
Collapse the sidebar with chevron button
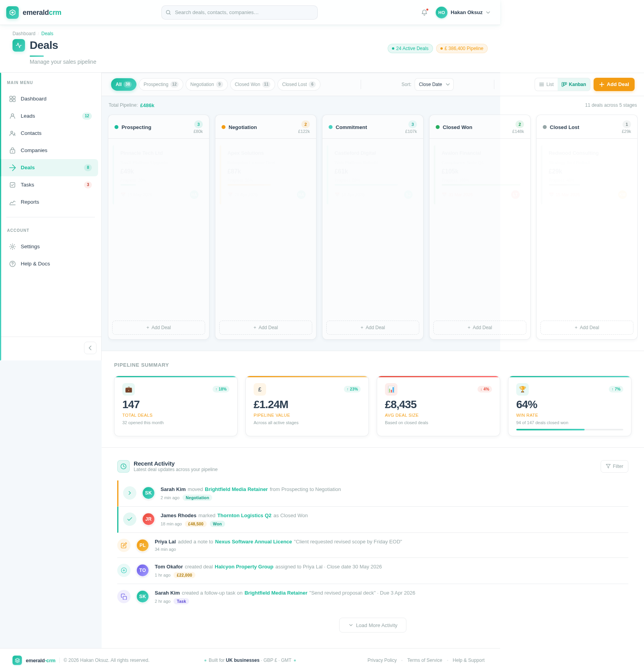[90, 348]
